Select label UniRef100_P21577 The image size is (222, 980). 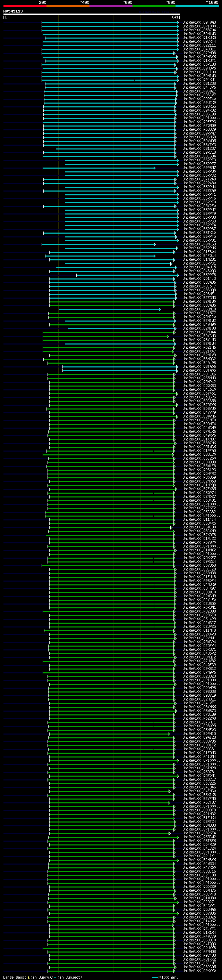199,313
